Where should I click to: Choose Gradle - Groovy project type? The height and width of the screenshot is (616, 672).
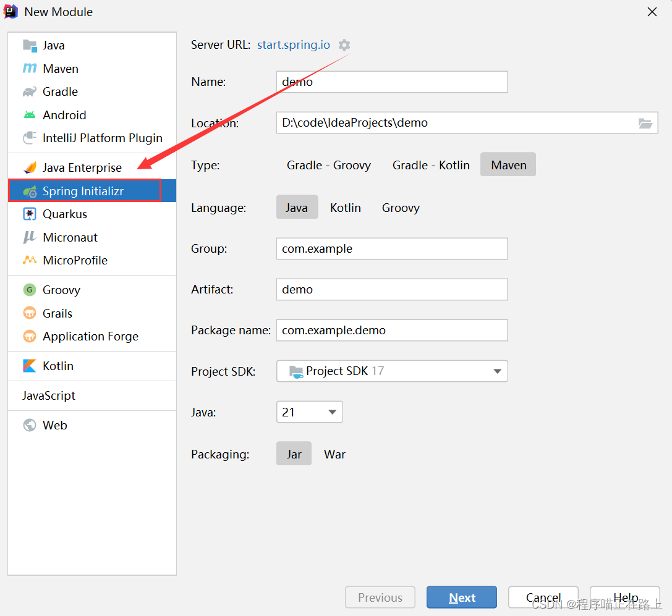tap(328, 165)
